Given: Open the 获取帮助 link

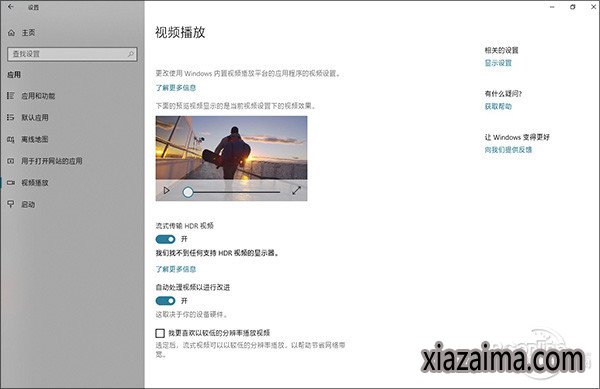Looking at the screenshot, I should coord(498,107).
